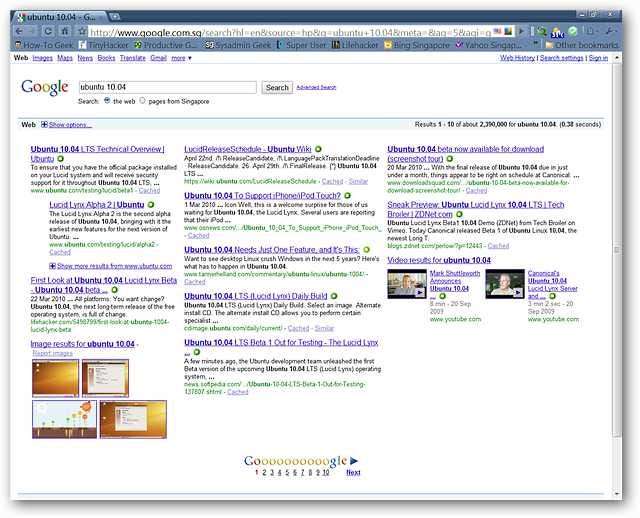The image size is (640, 518).
Task: Switch to Images in Google top navigation
Action: click(43, 58)
